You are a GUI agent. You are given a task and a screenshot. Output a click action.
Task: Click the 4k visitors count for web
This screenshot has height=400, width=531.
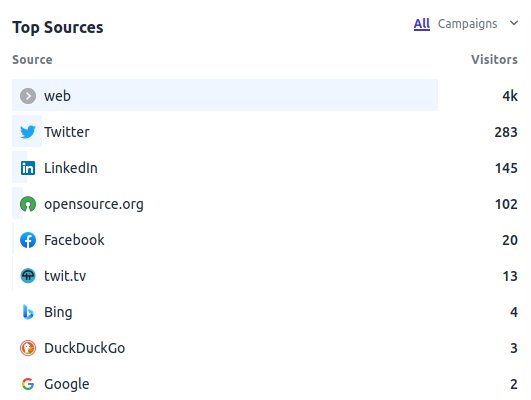pos(510,96)
